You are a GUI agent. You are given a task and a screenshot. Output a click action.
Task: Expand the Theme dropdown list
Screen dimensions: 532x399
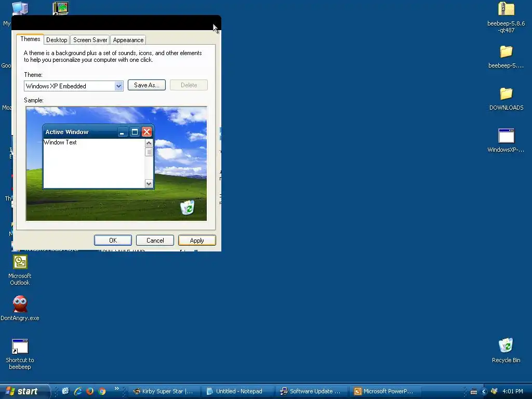click(x=118, y=86)
